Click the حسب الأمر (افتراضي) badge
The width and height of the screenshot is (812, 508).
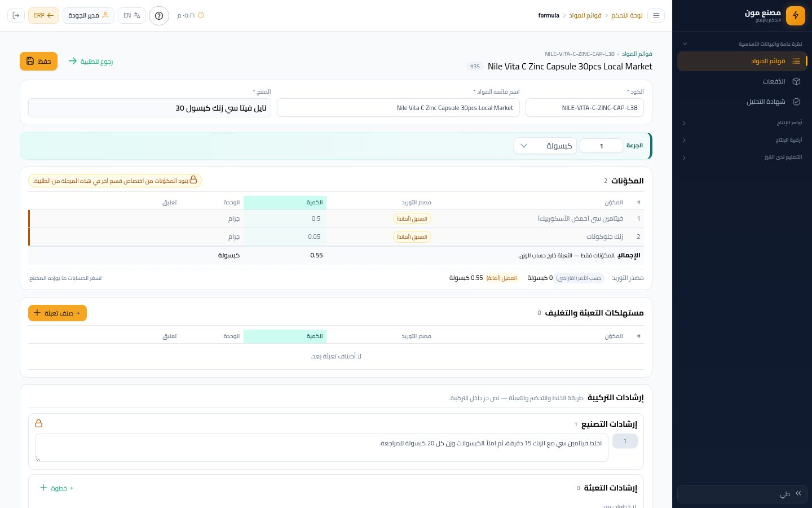pos(579,278)
